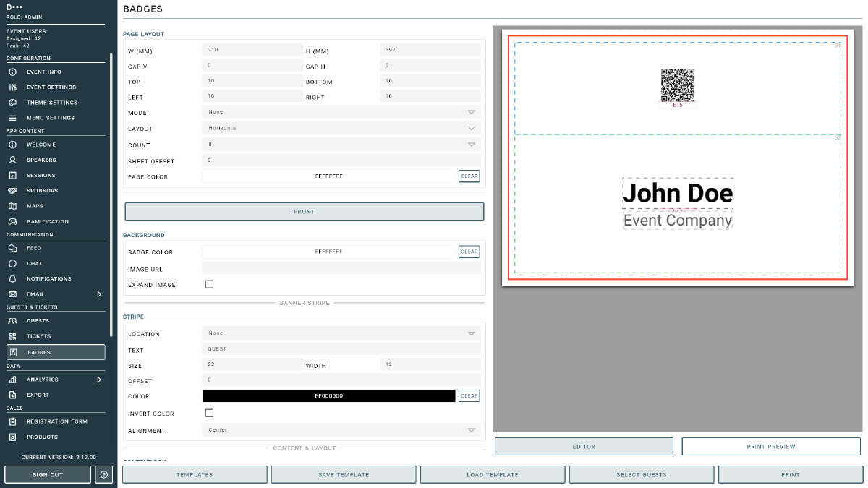Click the Analytics bar chart icon
868x488 pixels.
click(12, 380)
